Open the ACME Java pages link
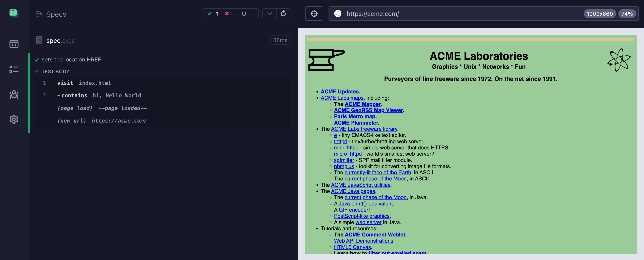 tap(353, 191)
